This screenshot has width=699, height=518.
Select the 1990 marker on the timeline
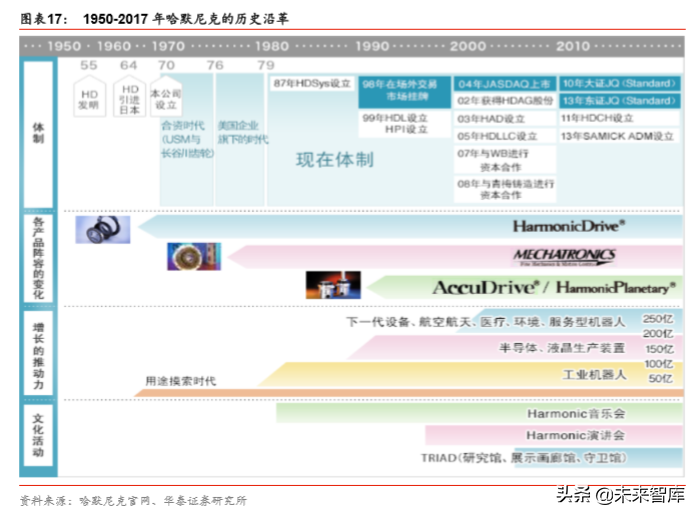[x=372, y=46]
